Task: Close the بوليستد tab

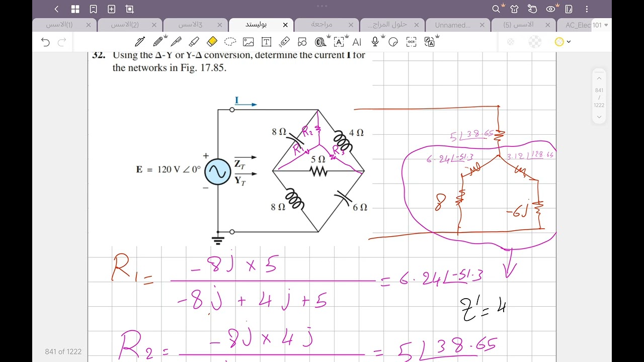Action: point(285,25)
